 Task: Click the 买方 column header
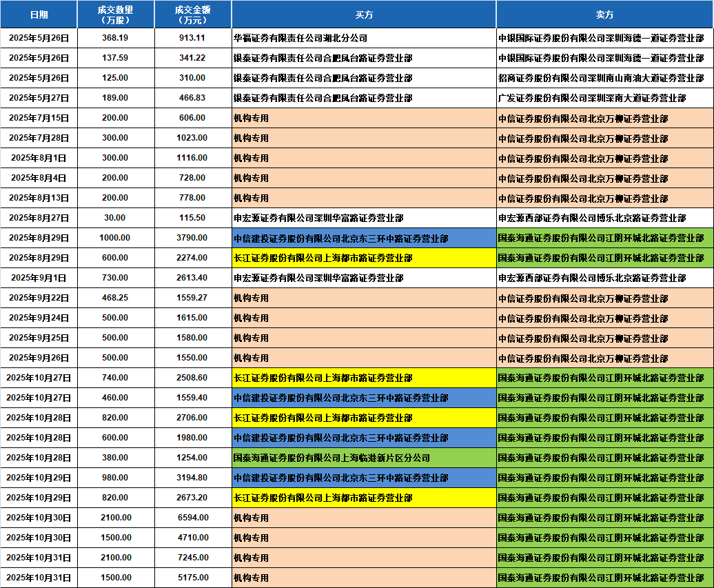pos(364,14)
